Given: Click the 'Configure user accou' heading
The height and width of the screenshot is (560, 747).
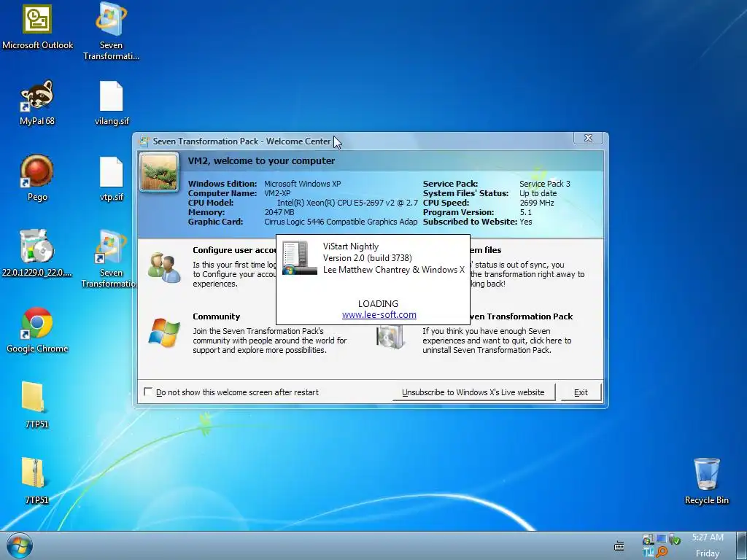Looking at the screenshot, I should (234, 250).
